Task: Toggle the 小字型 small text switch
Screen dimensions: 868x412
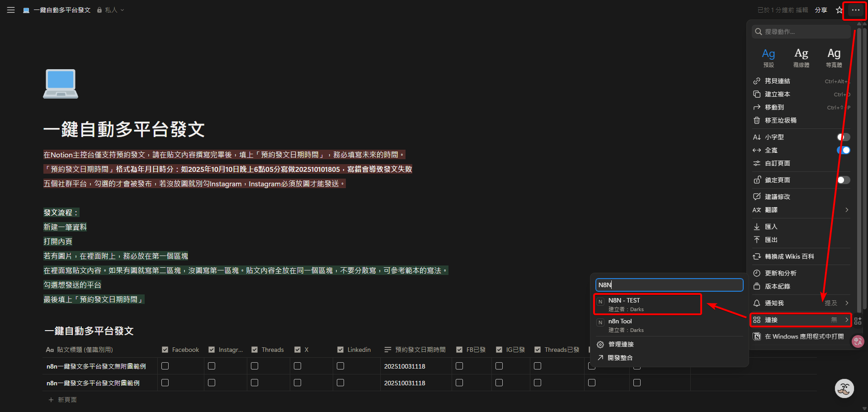Action: point(843,137)
